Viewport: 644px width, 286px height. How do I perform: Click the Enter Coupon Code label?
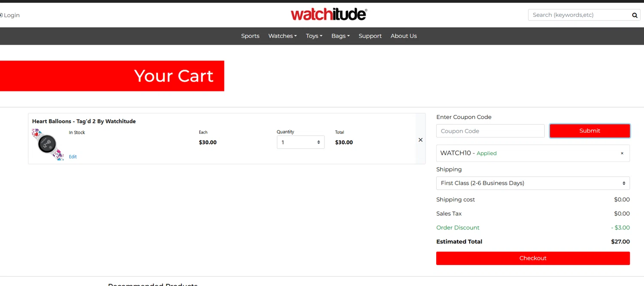tap(464, 117)
